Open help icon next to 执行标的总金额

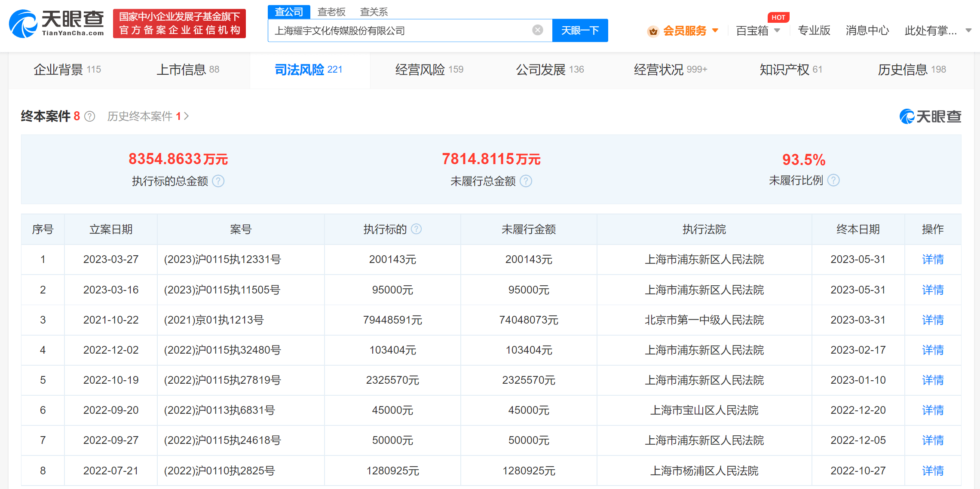click(x=218, y=181)
